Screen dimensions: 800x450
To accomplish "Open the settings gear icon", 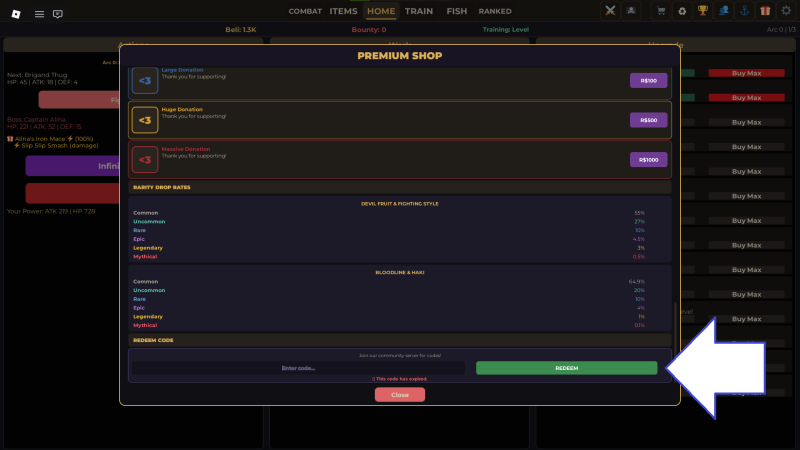I will (x=786, y=11).
